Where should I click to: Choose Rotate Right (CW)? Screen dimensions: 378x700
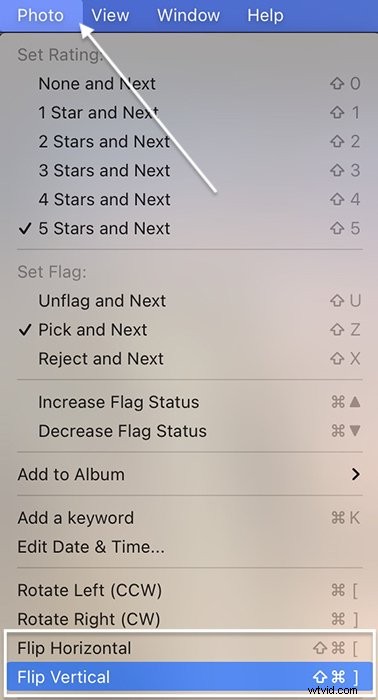pos(189,619)
